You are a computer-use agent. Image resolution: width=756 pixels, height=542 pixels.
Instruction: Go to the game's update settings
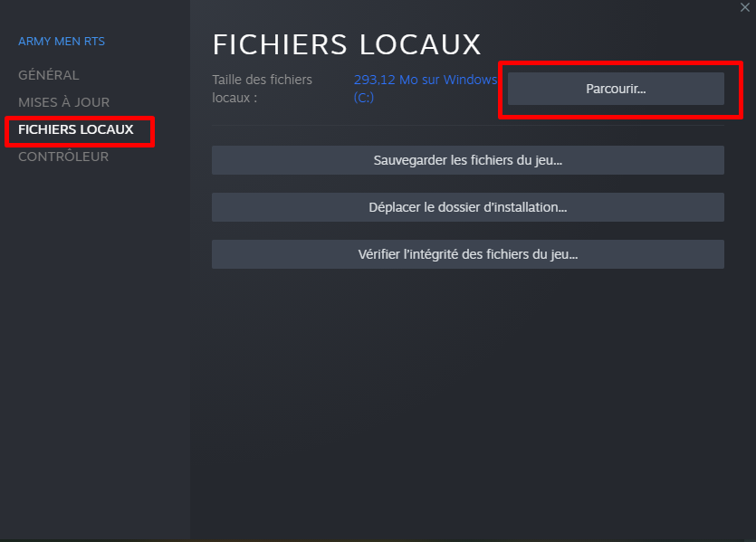point(63,102)
